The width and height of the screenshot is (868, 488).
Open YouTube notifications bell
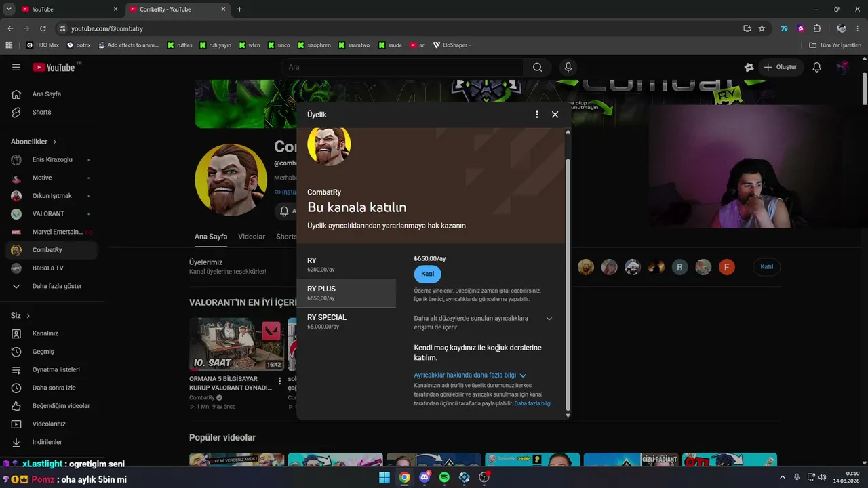tap(817, 67)
